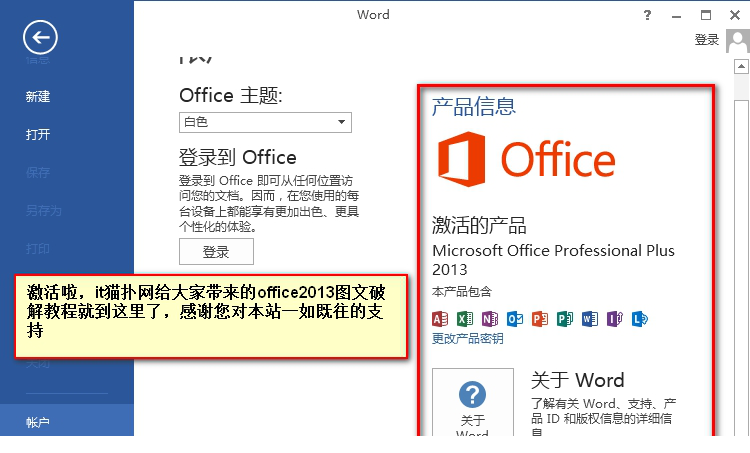
Task: Click the Outlook product icon
Action: [515, 319]
